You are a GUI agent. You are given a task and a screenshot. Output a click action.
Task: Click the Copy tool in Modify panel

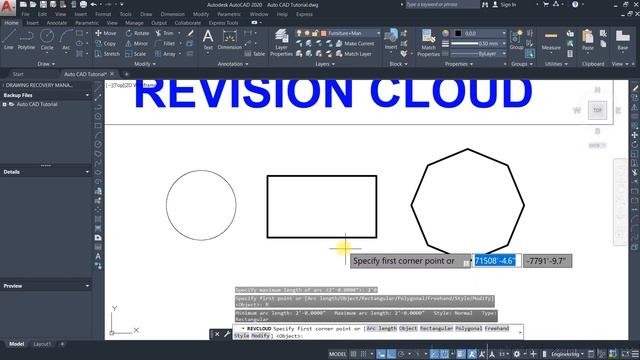106,43
